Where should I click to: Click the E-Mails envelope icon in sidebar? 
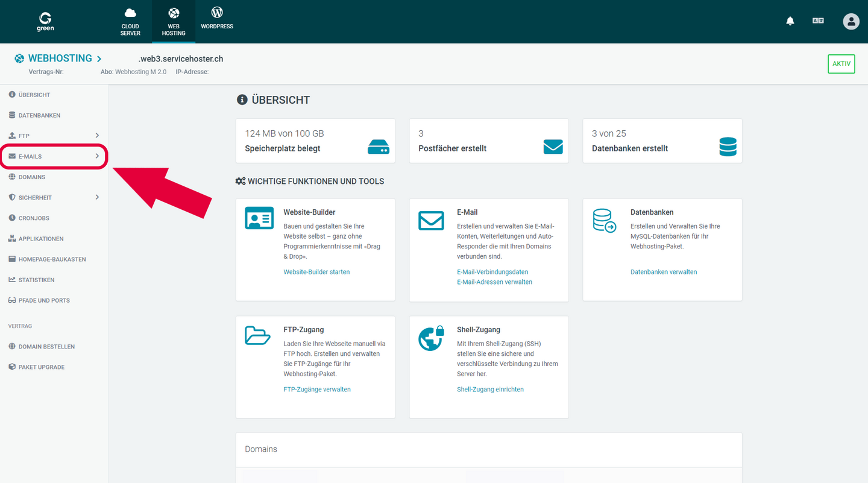click(x=12, y=156)
